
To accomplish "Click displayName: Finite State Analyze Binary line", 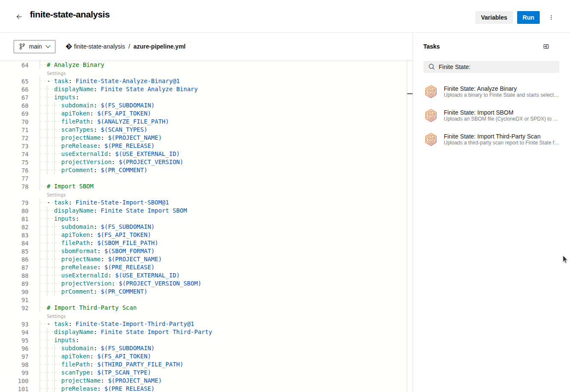I will 126,89.
